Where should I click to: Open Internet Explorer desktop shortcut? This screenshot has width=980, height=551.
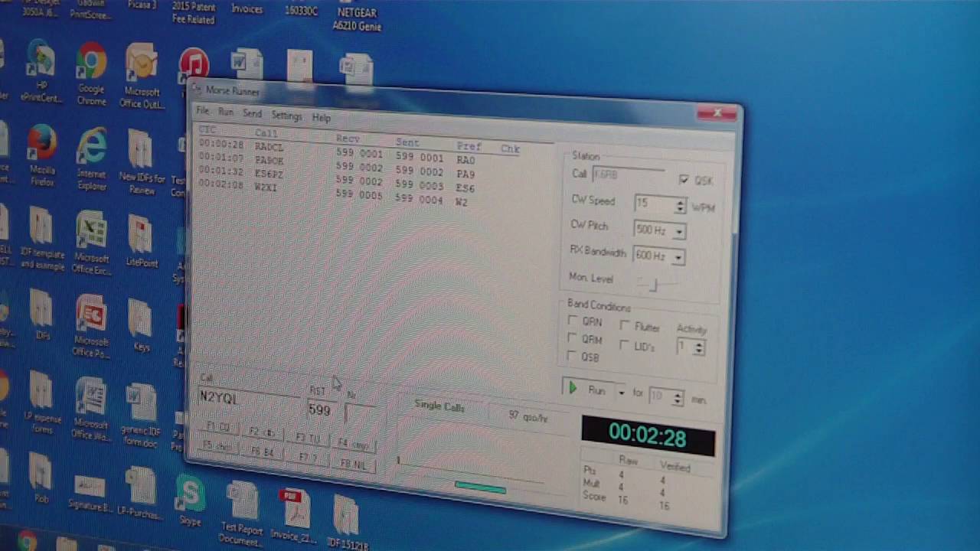point(91,159)
